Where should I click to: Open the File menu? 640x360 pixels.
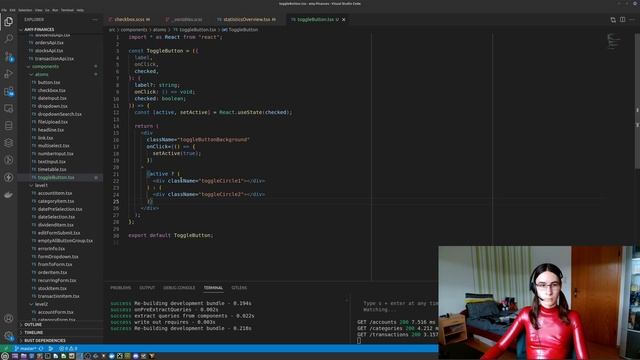(4, 10)
